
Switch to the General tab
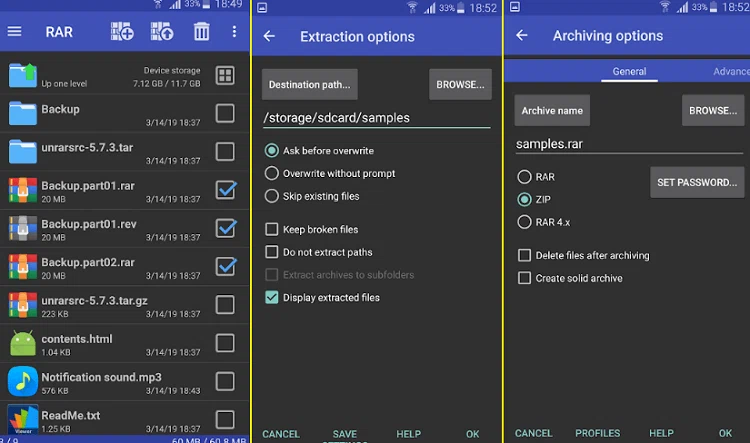[x=629, y=71]
